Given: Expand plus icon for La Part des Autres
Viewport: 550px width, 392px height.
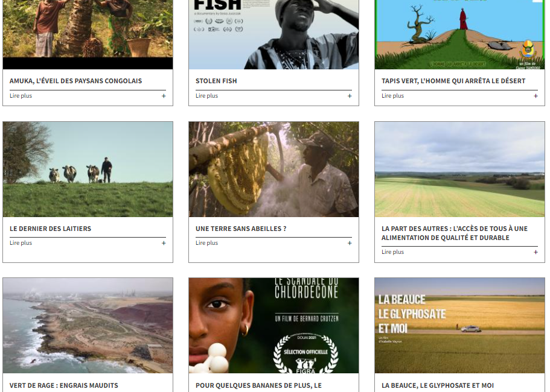Looking at the screenshot, I should click(536, 252).
